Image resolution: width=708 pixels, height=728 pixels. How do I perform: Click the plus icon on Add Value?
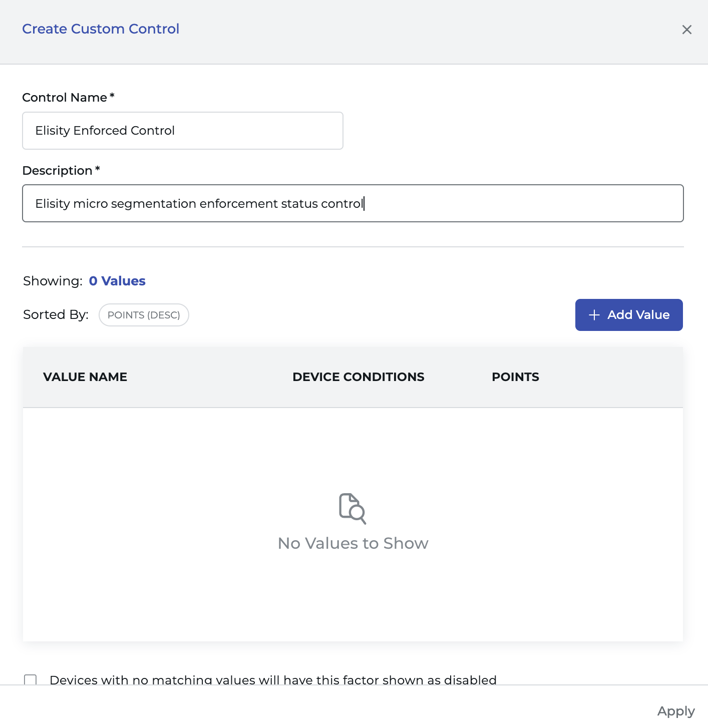click(594, 315)
